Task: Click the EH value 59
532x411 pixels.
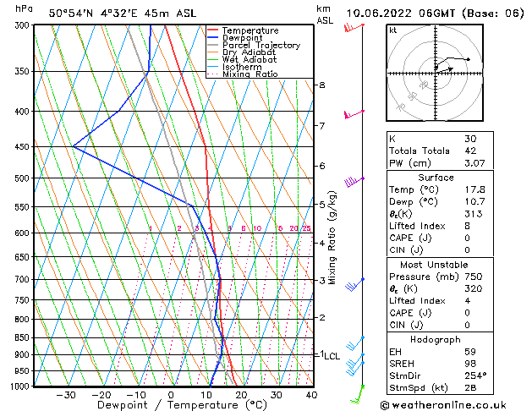Action: [x=470, y=352]
